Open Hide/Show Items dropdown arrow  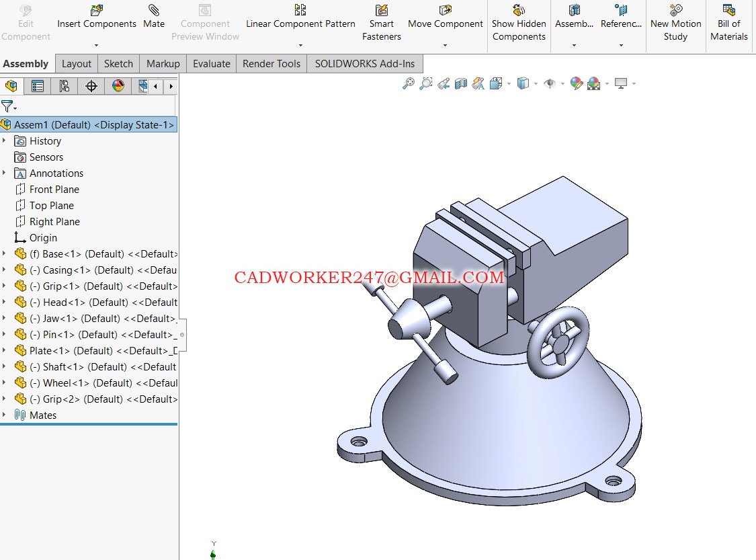[x=562, y=84]
